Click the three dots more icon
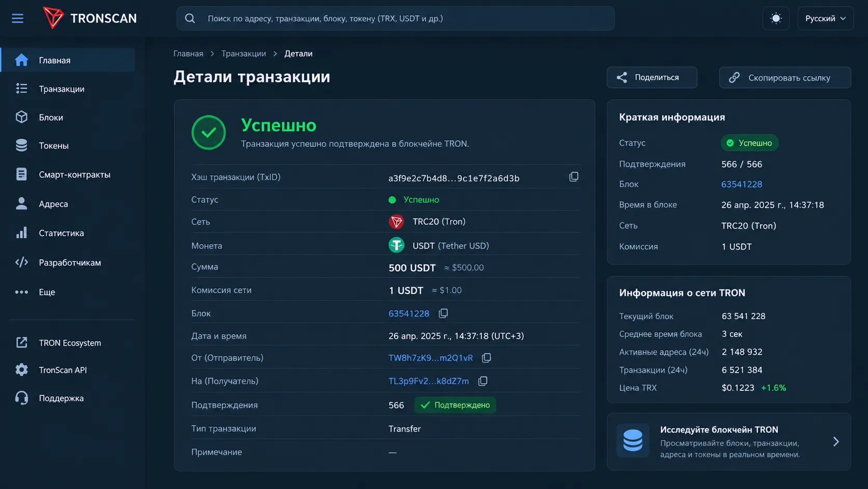This screenshot has width=868, height=489. [x=21, y=292]
